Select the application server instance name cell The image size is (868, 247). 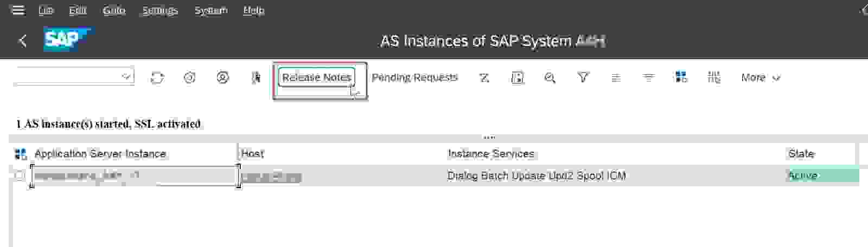point(135,175)
